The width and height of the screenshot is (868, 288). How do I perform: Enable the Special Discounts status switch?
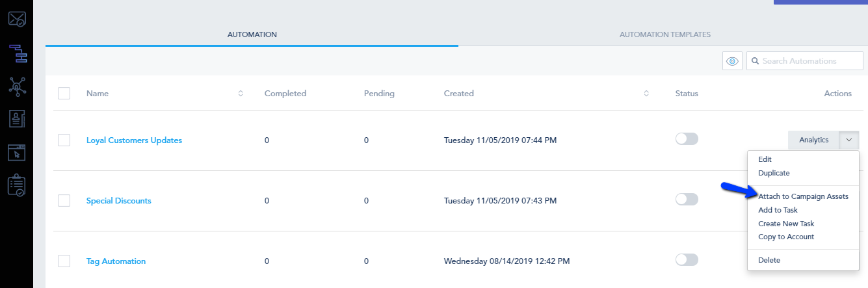686,200
